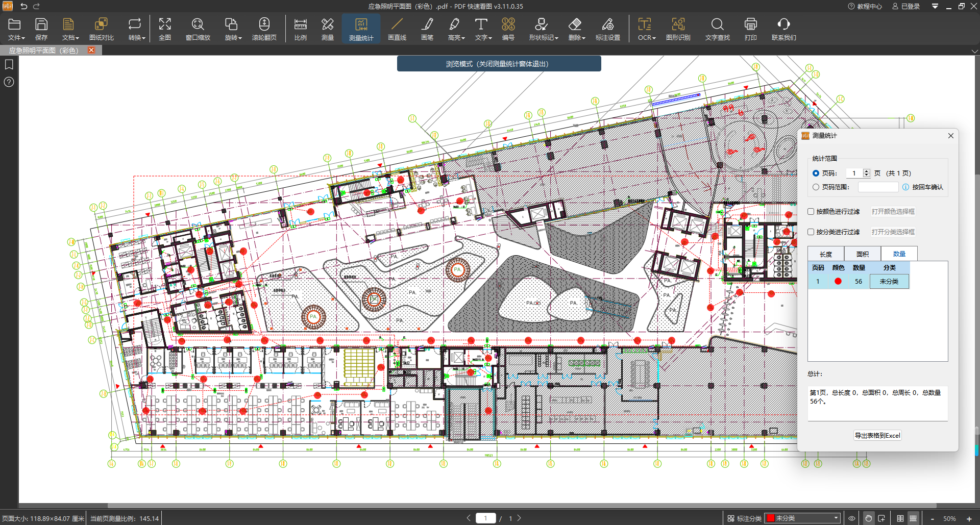Open the 未分类 annotation category combo box

[x=803, y=518]
